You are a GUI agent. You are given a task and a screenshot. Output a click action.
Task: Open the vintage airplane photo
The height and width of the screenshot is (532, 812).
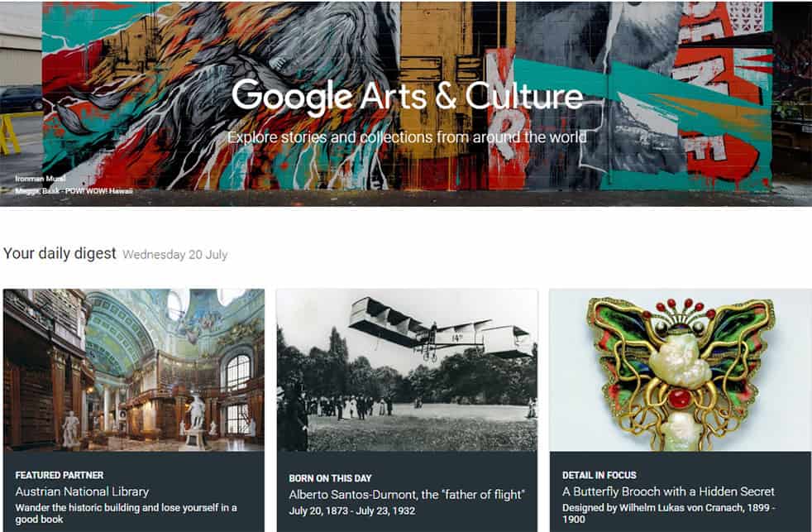[406, 369]
